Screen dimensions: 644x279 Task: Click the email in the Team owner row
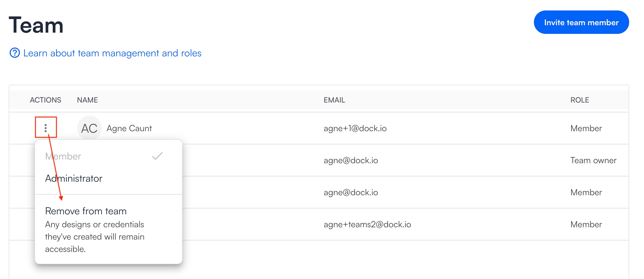click(351, 160)
